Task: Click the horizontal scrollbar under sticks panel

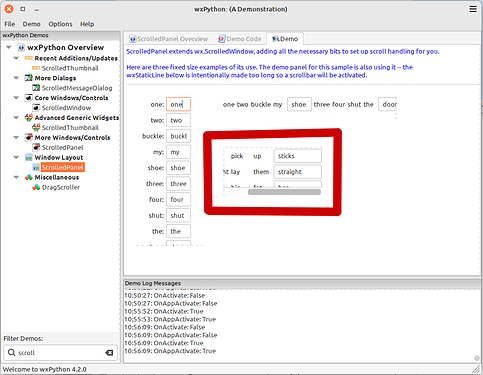Action: (284, 192)
